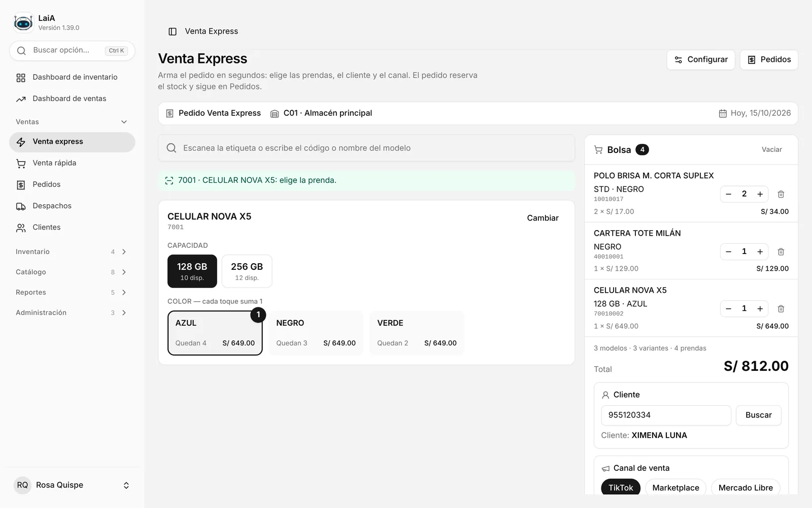Expand the Catálogo section
Image resolution: width=812 pixels, height=508 pixels.
tap(72, 272)
